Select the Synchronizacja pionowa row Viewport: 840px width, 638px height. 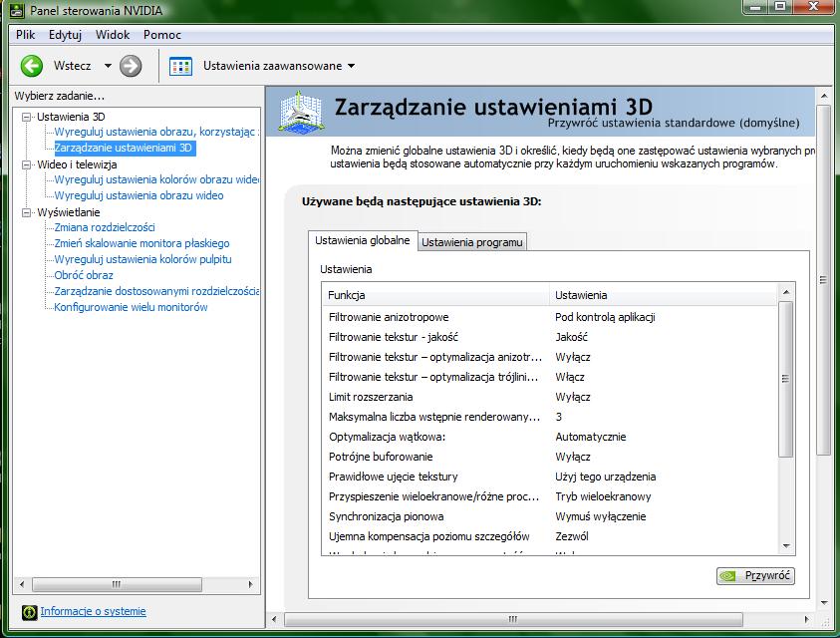click(550, 516)
